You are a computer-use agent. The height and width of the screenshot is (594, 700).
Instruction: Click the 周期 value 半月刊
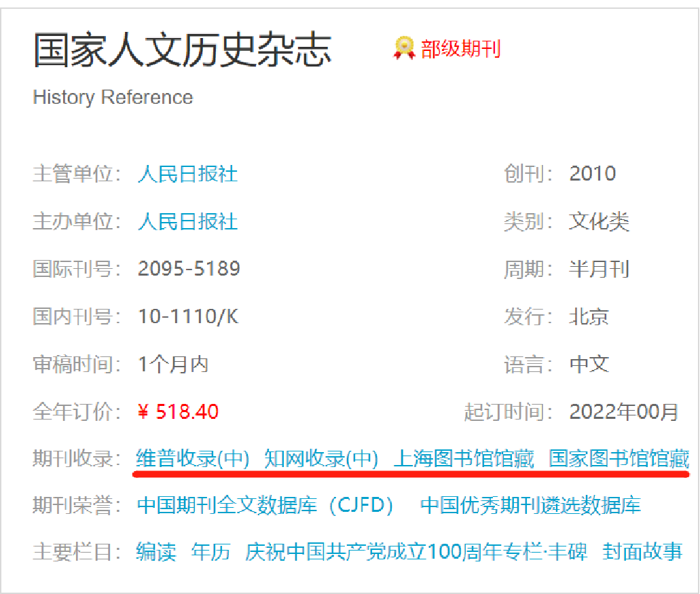click(x=599, y=269)
